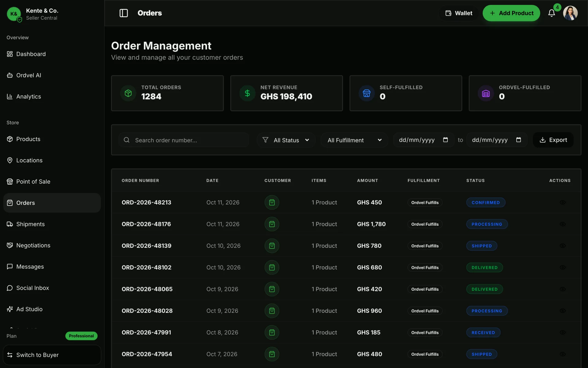Image resolution: width=588 pixels, height=368 pixels.
Task: Click the CONFIRMED status badge
Action: pyautogui.click(x=486, y=202)
